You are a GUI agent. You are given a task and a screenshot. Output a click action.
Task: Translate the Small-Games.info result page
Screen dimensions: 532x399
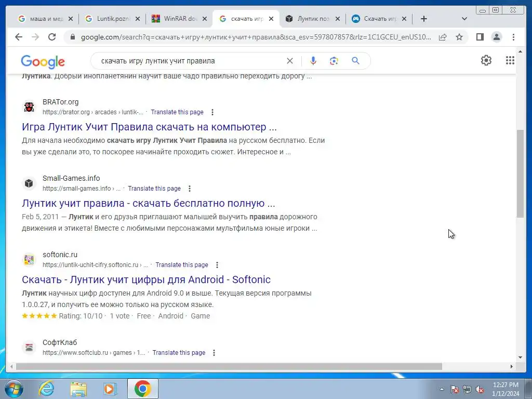pos(154,189)
